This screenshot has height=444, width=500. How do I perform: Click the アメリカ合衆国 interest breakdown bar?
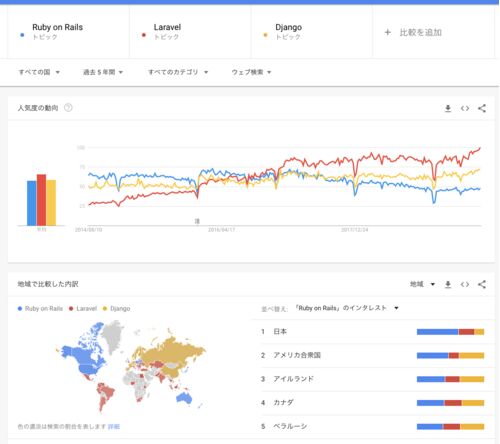(450, 355)
